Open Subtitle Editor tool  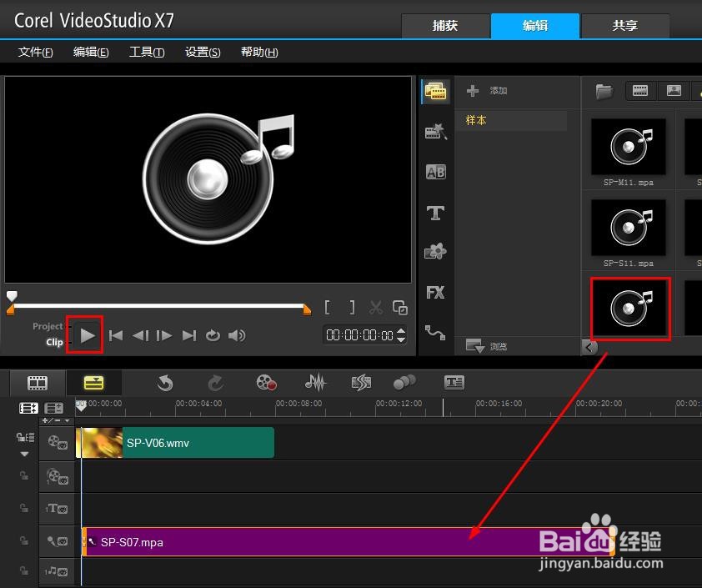454,383
